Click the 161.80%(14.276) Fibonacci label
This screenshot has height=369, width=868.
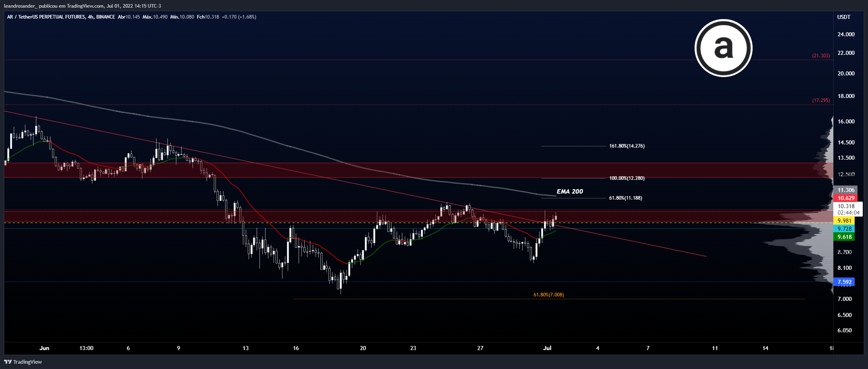coord(627,146)
